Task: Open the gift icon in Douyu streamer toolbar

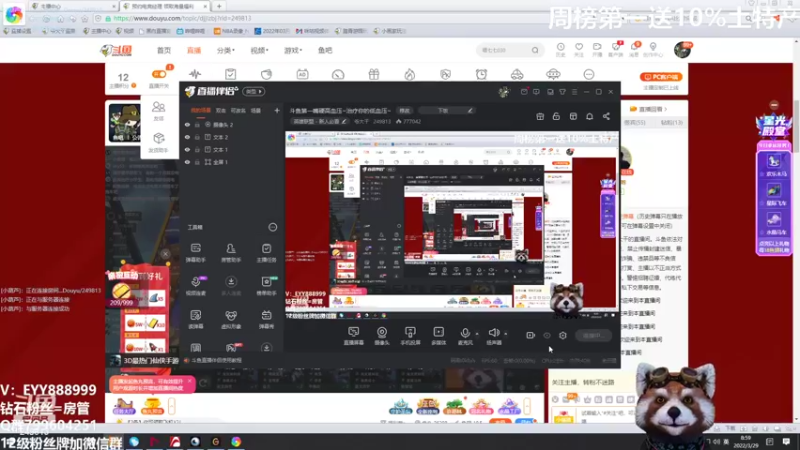Action: tap(374, 74)
